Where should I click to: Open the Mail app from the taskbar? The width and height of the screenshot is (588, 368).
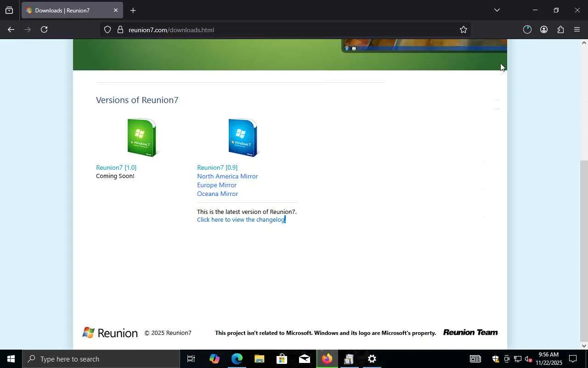(x=304, y=359)
